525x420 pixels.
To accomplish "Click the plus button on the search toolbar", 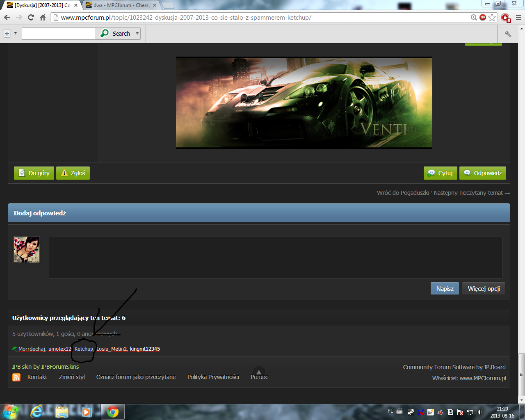I will pyautogui.click(x=7, y=34).
